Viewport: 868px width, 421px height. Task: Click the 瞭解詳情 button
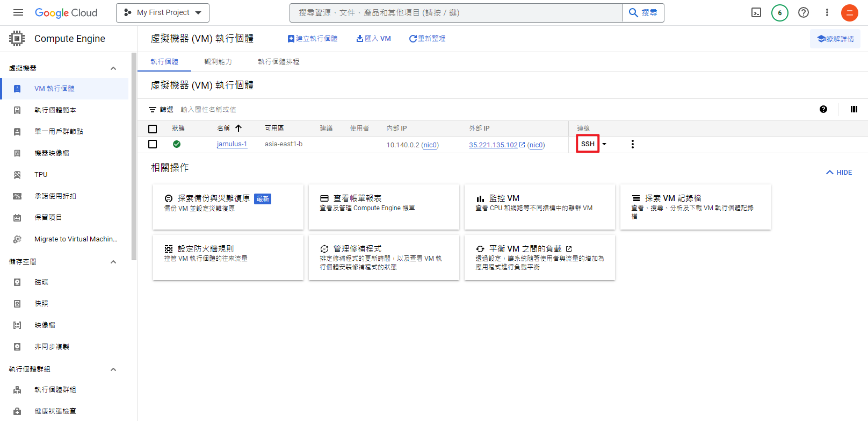click(835, 39)
